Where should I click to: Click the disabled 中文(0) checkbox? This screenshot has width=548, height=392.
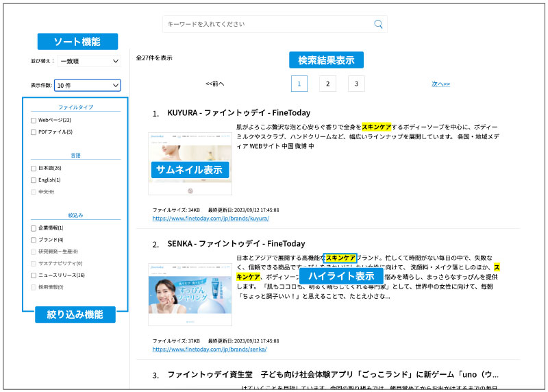(34, 192)
